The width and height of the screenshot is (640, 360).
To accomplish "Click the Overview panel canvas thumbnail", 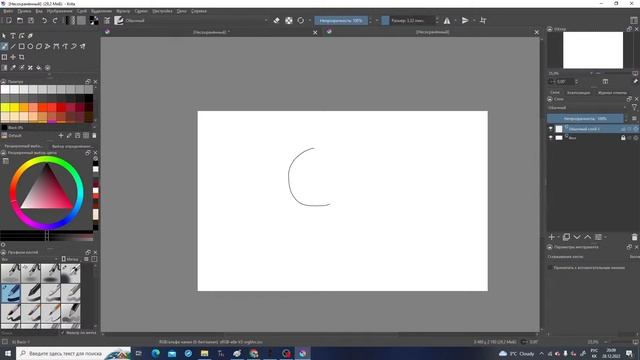I will click(x=593, y=50).
